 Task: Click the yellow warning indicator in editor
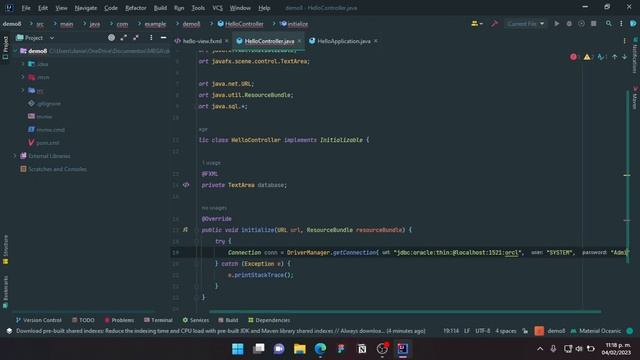[587, 57]
